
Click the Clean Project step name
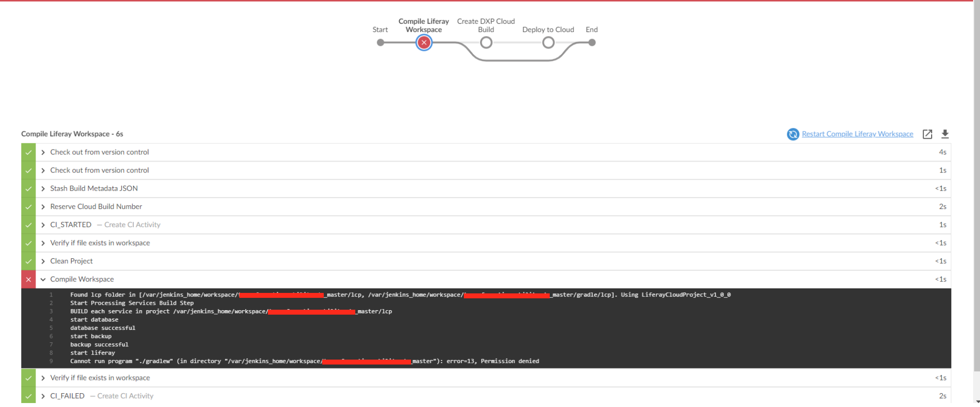pos(71,261)
